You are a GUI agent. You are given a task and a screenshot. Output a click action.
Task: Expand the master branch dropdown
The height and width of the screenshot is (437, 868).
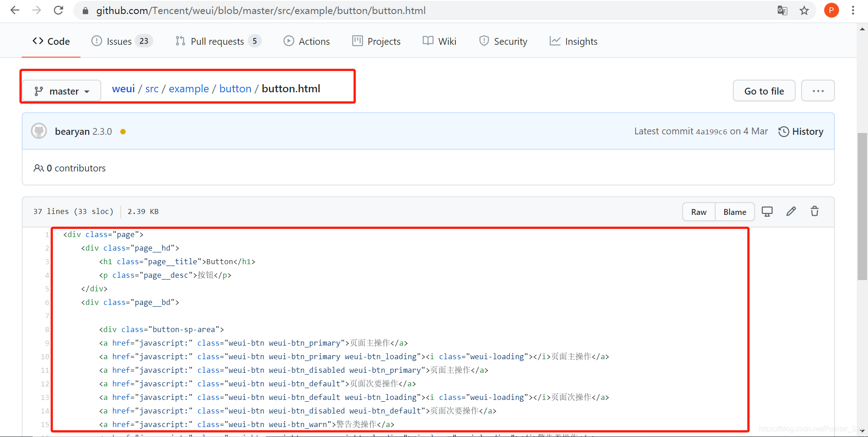61,91
